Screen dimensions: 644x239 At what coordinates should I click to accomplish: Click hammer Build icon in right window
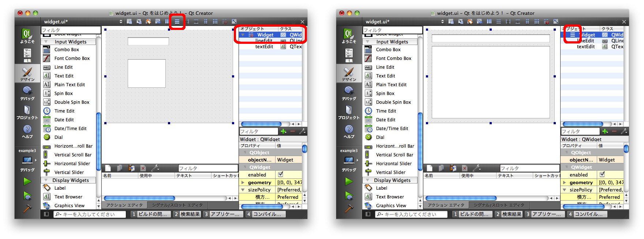(349, 209)
